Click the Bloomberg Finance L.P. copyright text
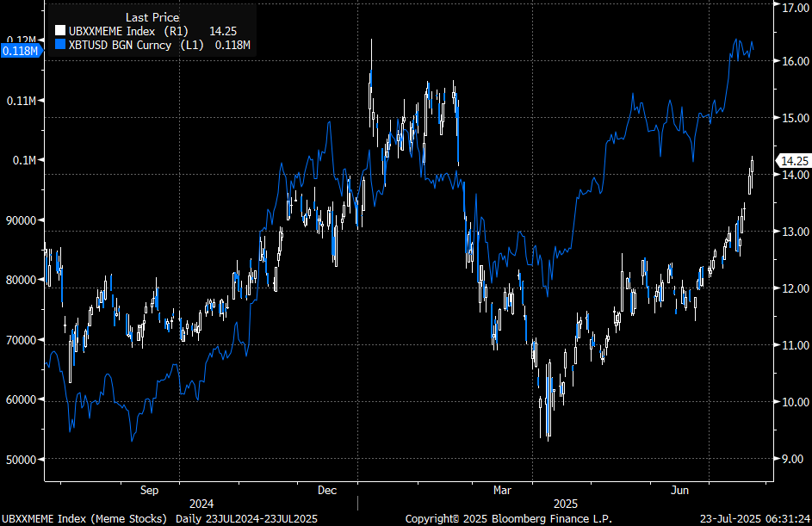 (509, 519)
